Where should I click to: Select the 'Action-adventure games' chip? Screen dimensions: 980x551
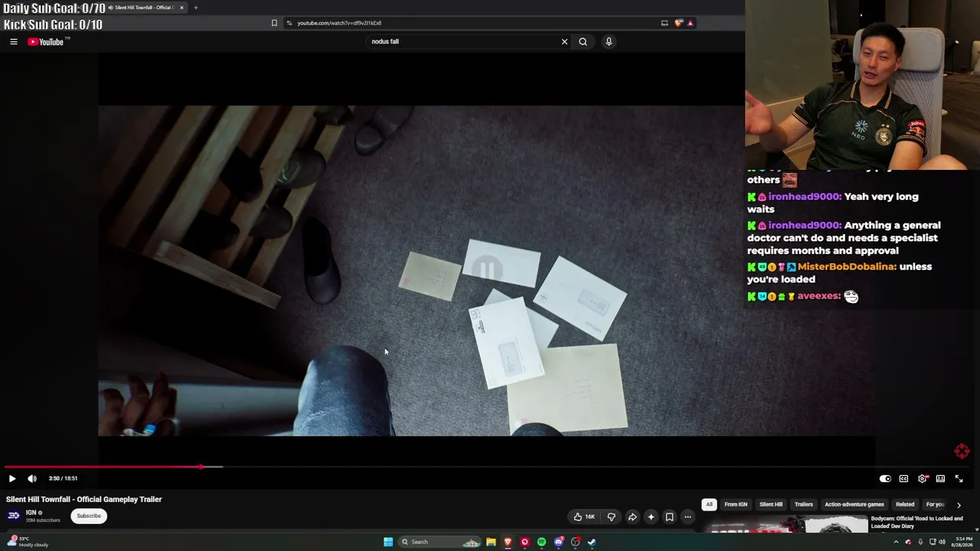(x=854, y=504)
